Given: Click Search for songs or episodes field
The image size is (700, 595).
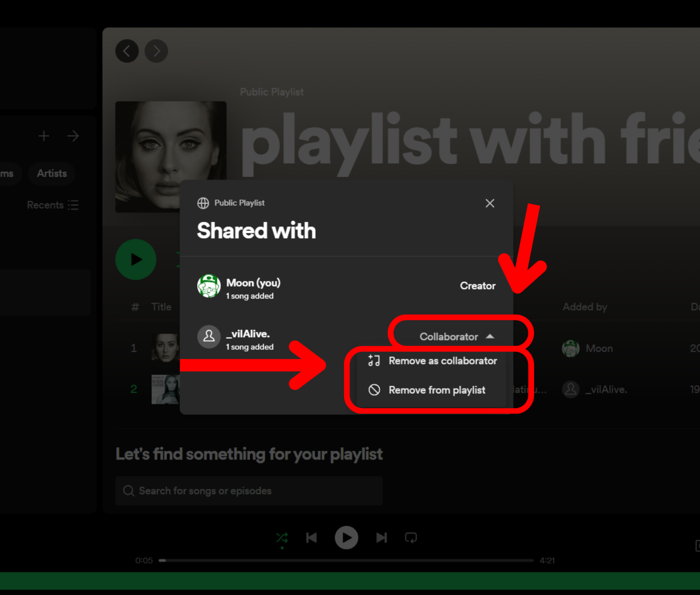Looking at the screenshot, I should pyautogui.click(x=249, y=491).
